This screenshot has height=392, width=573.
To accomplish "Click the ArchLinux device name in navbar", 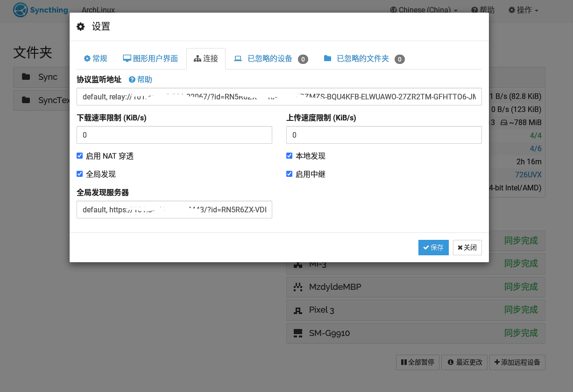I will click(x=98, y=10).
